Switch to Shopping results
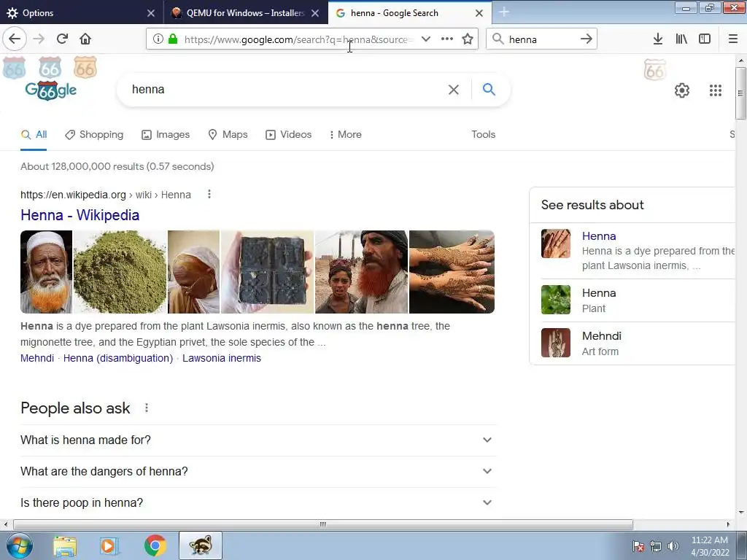The image size is (747, 560). 94,135
